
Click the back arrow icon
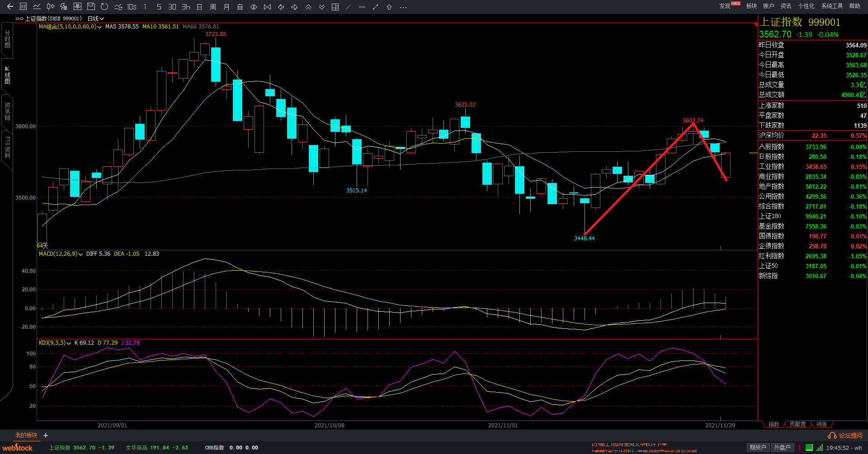[10, 7]
